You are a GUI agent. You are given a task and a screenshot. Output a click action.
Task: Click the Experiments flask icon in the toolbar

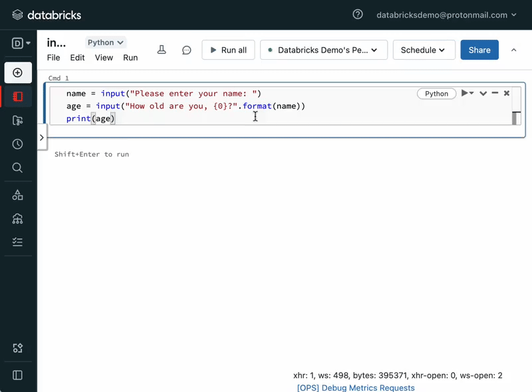(160, 49)
